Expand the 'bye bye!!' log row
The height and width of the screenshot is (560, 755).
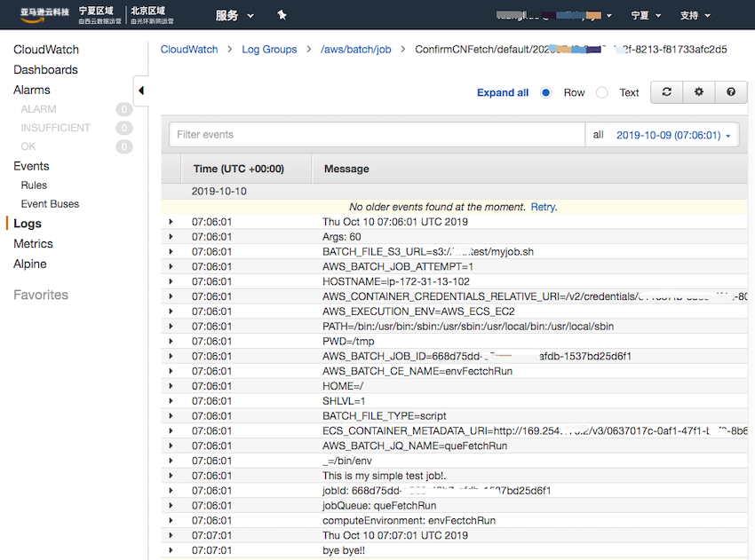171,550
